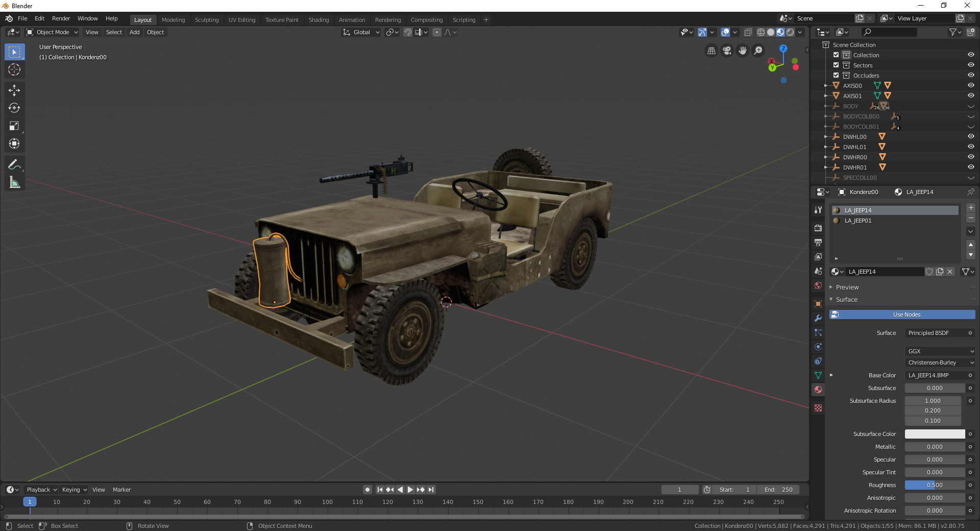Viewport: 980px width, 531px height.
Task: Toggle snapping magnet in viewport header
Action: tap(408, 32)
